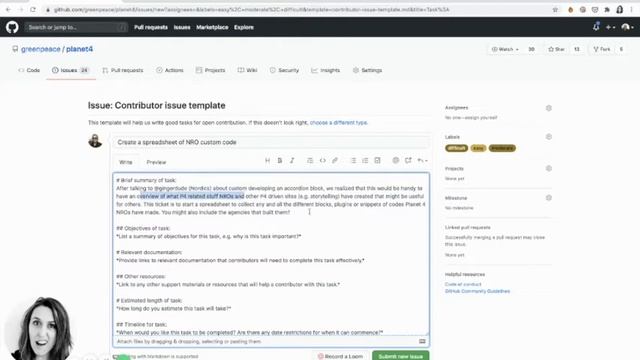Open the Assignees settings gear

click(549, 108)
